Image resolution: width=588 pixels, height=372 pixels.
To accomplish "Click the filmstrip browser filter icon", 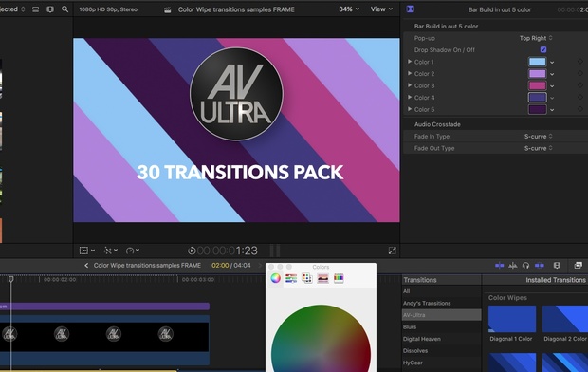I will [x=50, y=9].
